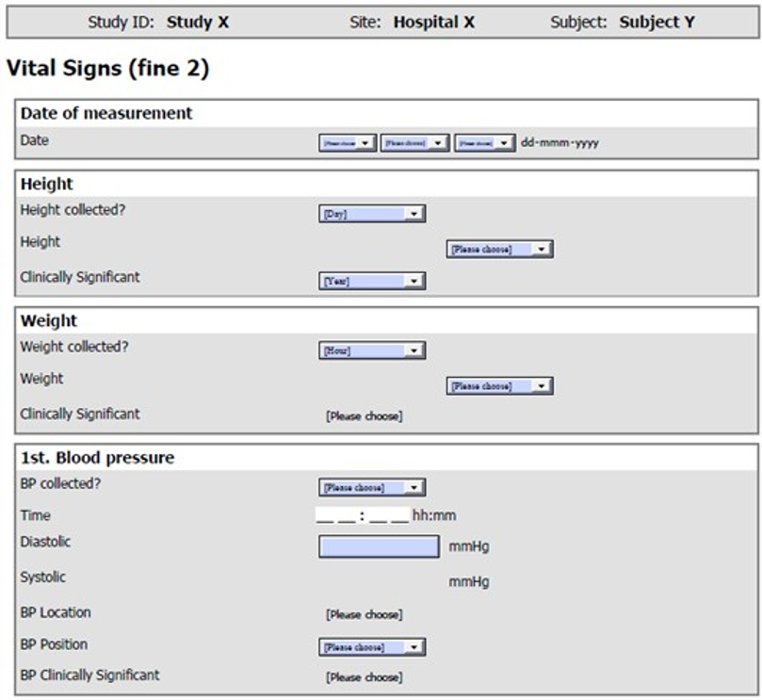Viewport: 762px width, 700px height.
Task: Open the middle Date dropdown
Action: coord(414,143)
